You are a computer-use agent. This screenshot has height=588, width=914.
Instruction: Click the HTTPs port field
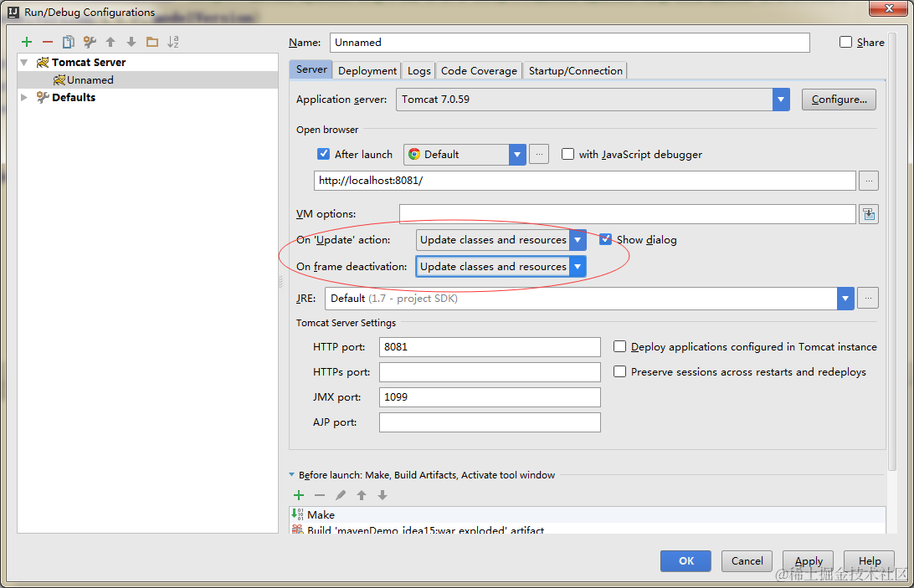click(490, 372)
